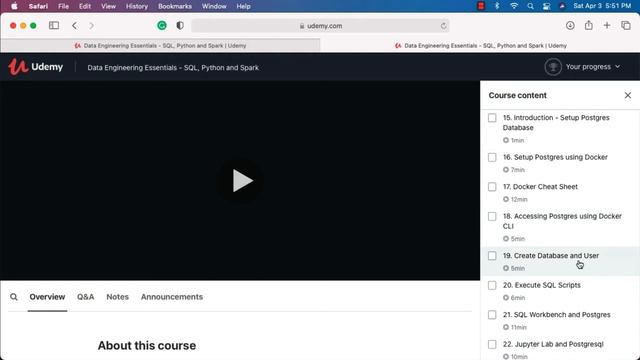Open lecture '20. Execute SQL Scripts'
This screenshot has width=640, height=360.
click(541, 285)
